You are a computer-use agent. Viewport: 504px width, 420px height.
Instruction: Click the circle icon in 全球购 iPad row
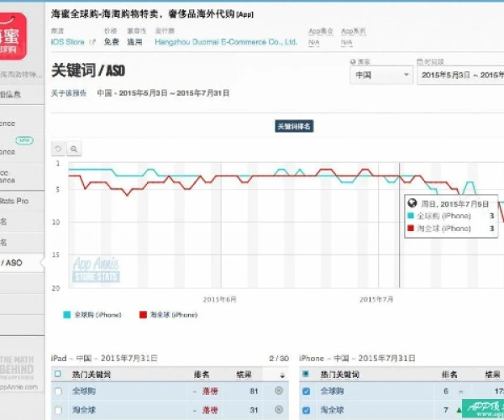[279, 391]
